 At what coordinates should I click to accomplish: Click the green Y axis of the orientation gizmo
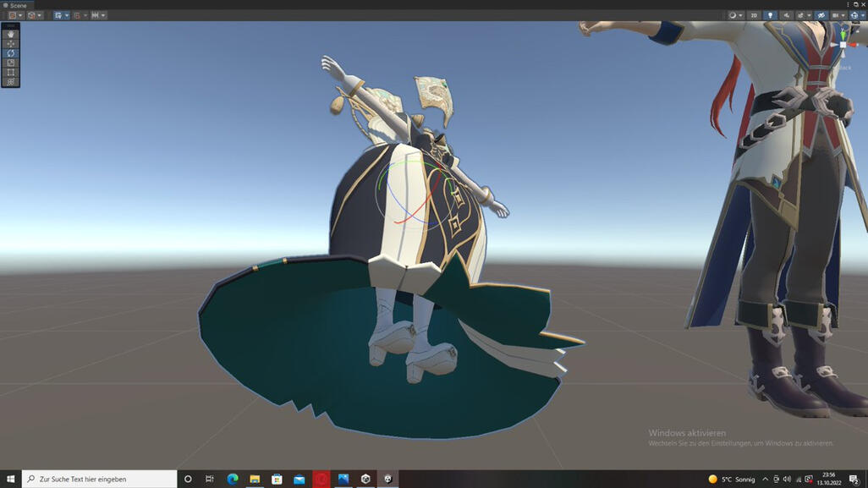tap(843, 32)
